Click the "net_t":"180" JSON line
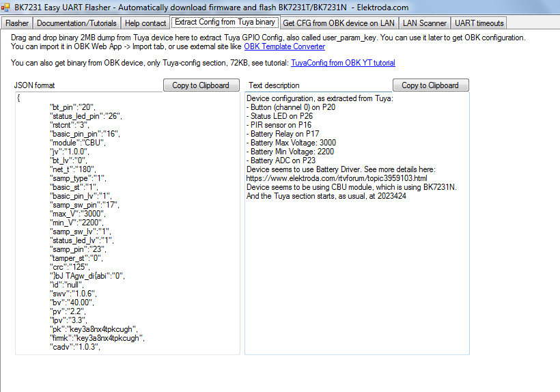 click(x=73, y=169)
